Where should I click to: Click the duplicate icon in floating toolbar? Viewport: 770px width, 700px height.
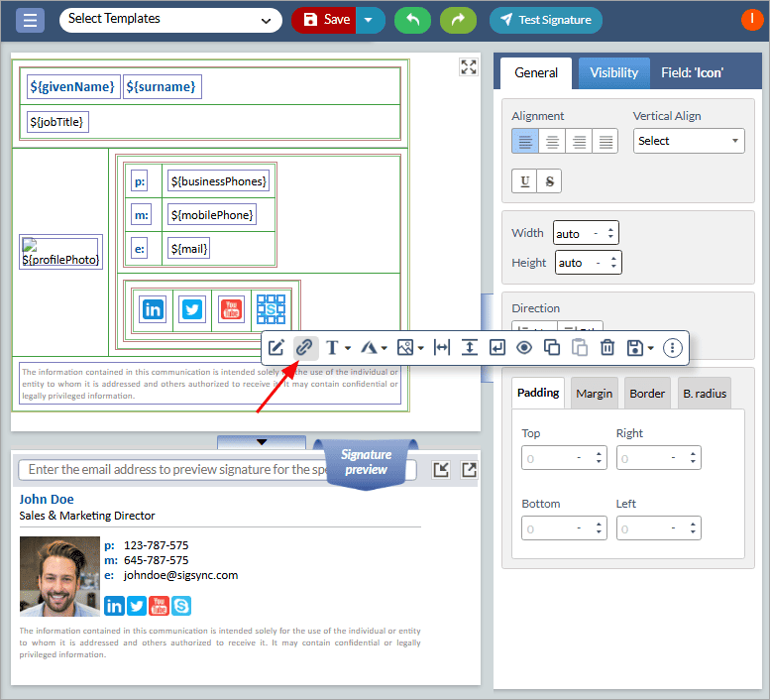(x=552, y=348)
